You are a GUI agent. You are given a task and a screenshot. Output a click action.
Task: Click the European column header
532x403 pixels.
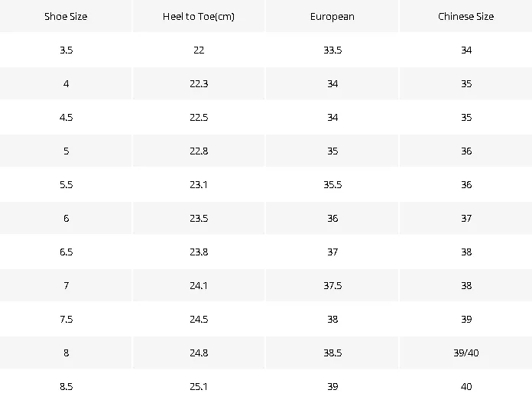pos(332,16)
